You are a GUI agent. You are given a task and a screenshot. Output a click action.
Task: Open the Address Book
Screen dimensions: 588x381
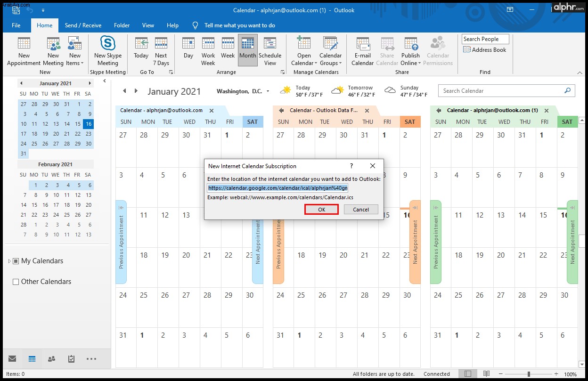(x=485, y=50)
